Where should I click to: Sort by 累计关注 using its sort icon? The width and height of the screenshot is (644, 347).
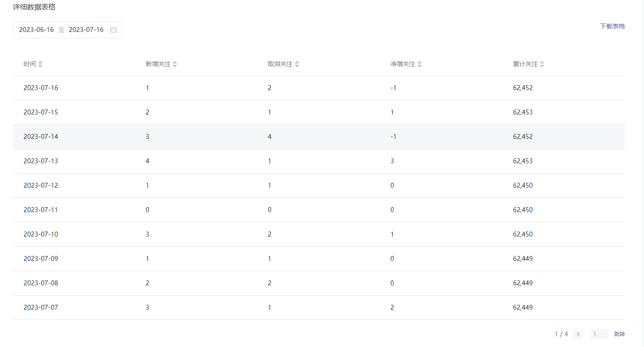[x=542, y=64]
